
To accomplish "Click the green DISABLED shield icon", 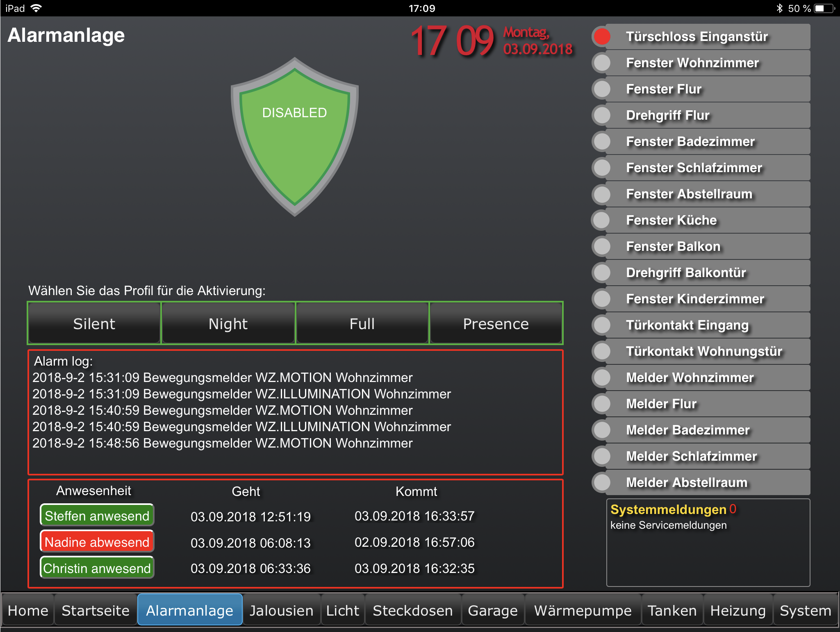I will [x=294, y=136].
